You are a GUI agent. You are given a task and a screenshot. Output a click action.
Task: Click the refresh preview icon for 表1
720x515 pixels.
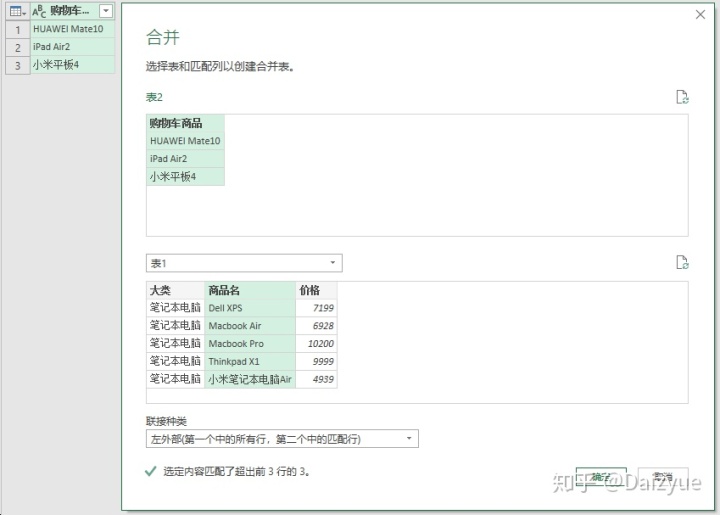pyautogui.click(x=682, y=262)
